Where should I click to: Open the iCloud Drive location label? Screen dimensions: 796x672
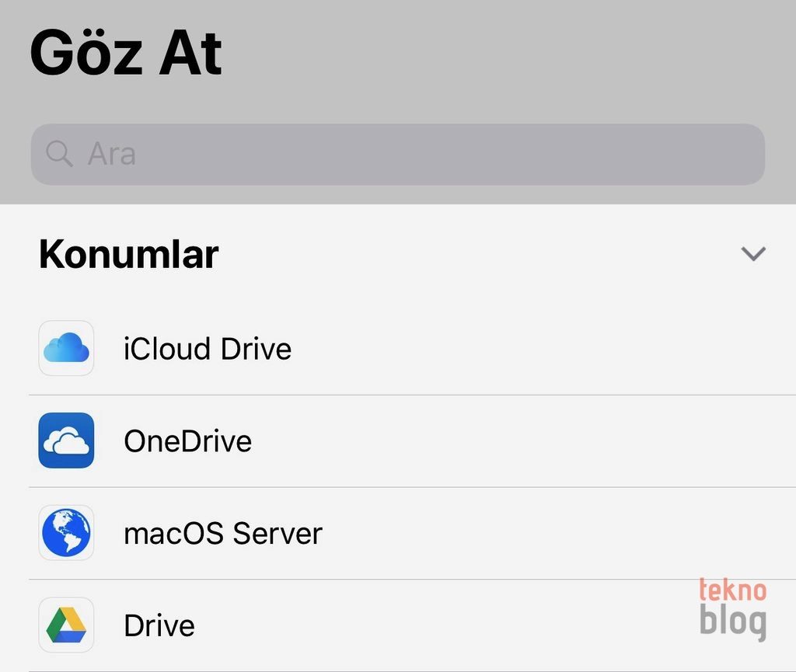click(208, 349)
